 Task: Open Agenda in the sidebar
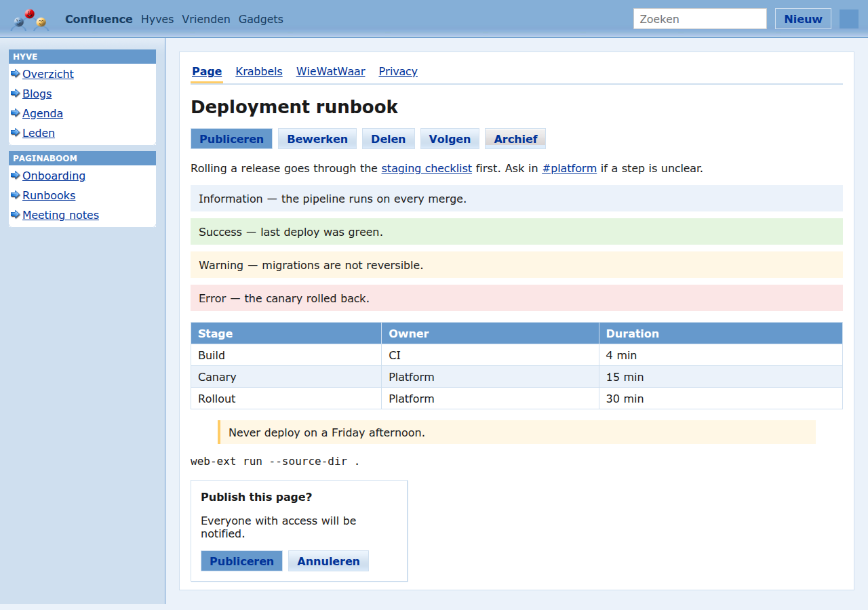[43, 113]
